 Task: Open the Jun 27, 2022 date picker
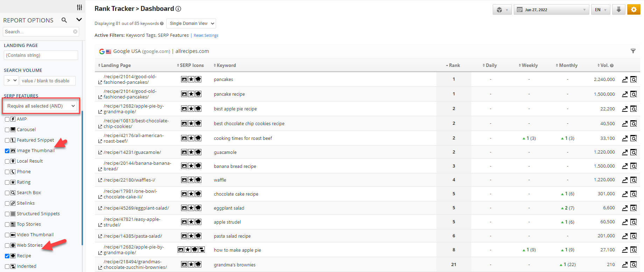(x=551, y=10)
